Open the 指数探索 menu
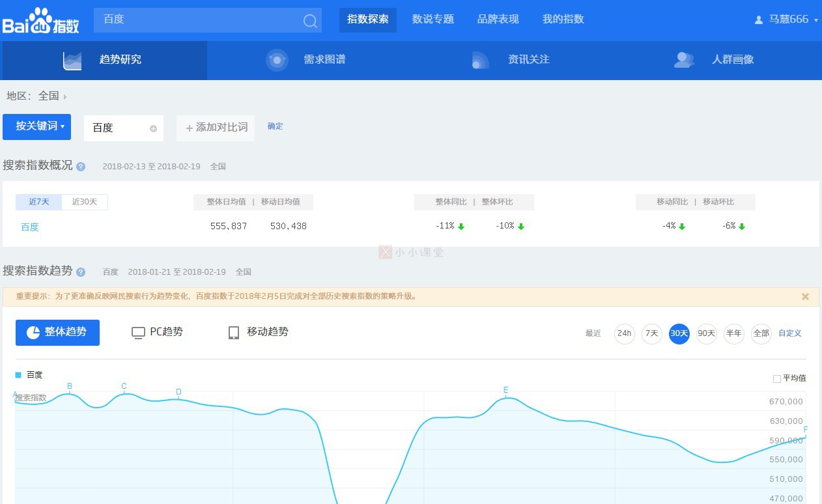Screen dimensions: 822x504 [368, 20]
